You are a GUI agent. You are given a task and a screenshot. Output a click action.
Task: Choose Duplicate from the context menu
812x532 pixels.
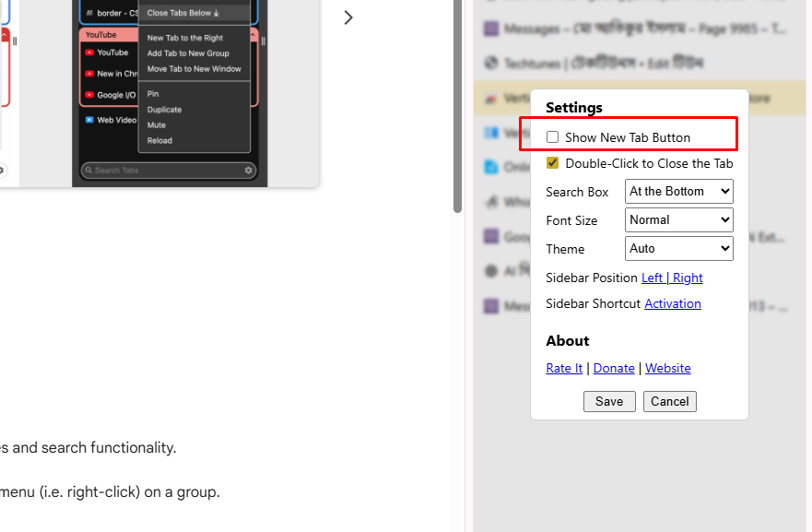pyautogui.click(x=165, y=110)
